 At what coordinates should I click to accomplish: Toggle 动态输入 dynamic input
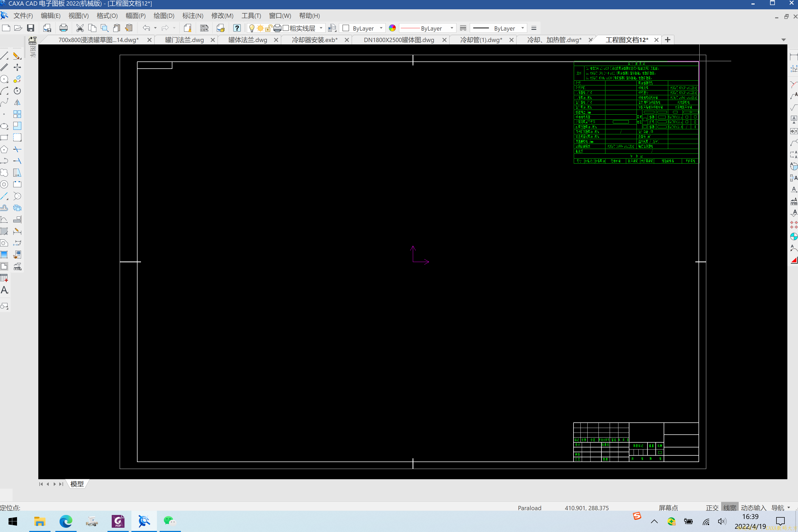coord(753,508)
